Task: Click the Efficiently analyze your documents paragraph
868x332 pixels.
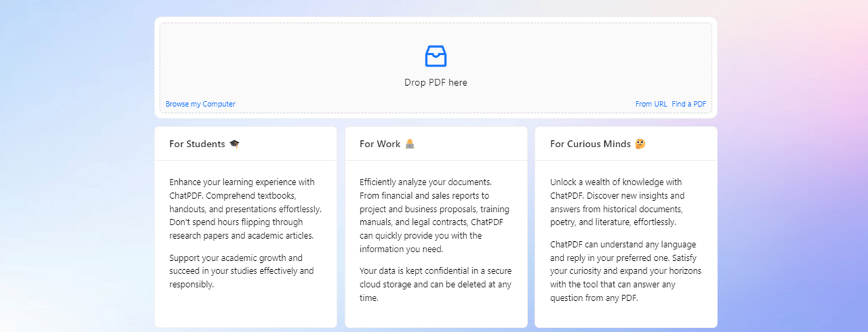Action: (435, 216)
